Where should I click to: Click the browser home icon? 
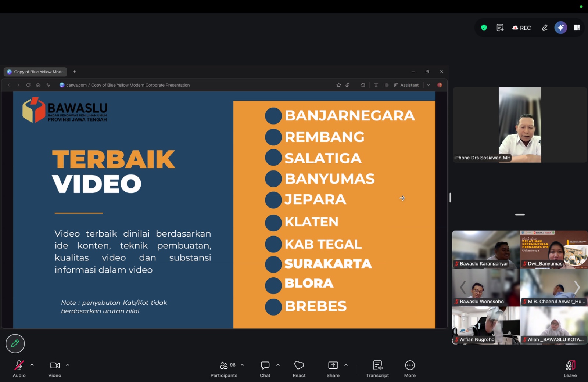point(38,85)
